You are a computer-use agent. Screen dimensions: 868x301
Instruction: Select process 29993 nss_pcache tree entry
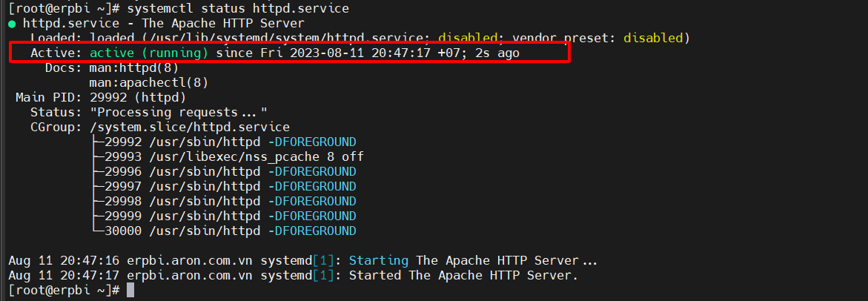233,156
